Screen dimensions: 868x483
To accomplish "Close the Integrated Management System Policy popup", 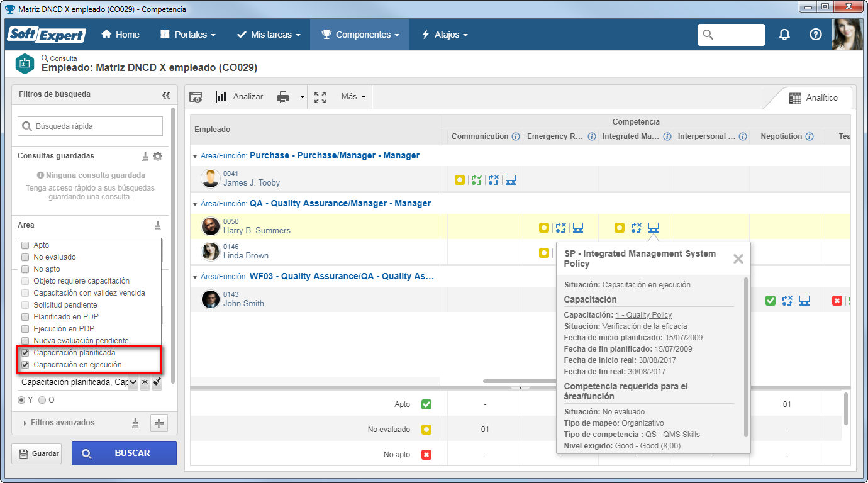I will [x=738, y=258].
